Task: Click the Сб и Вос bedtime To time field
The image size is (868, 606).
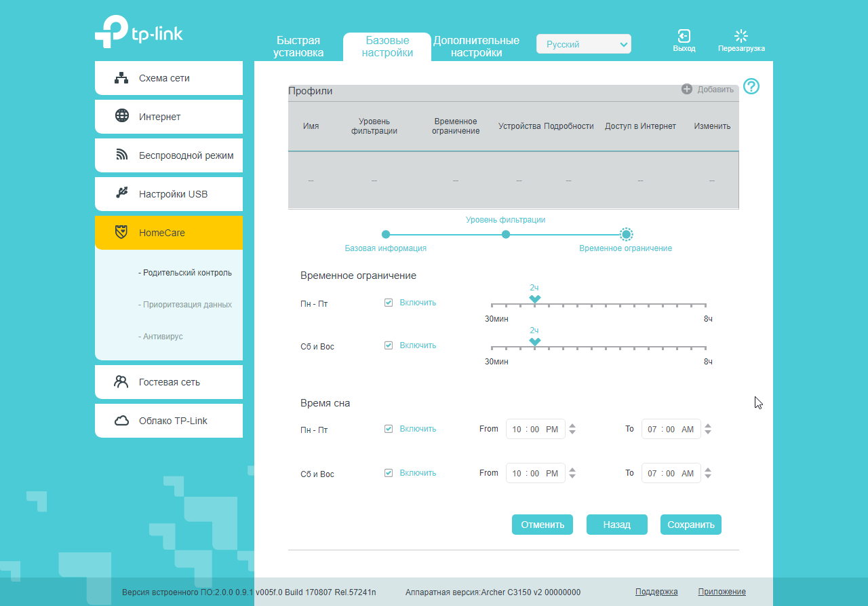Action: click(671, 473)
